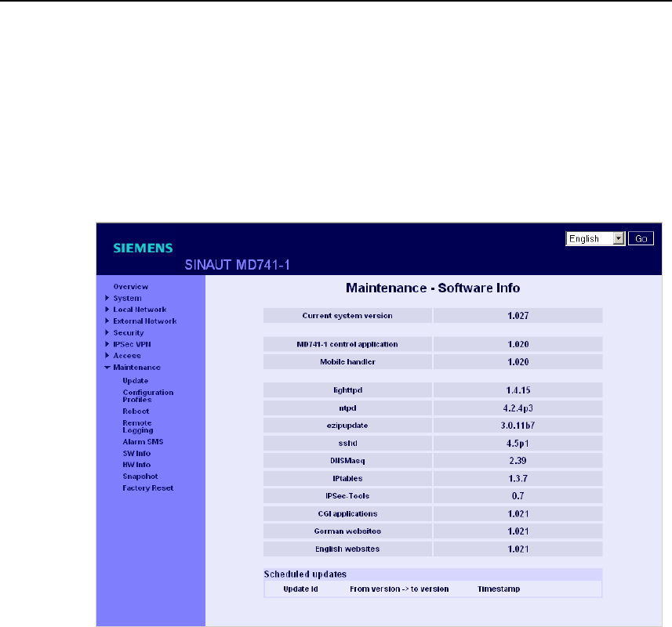Expand the Security menu arrow
Screen dimensions: 672x627
107,332
